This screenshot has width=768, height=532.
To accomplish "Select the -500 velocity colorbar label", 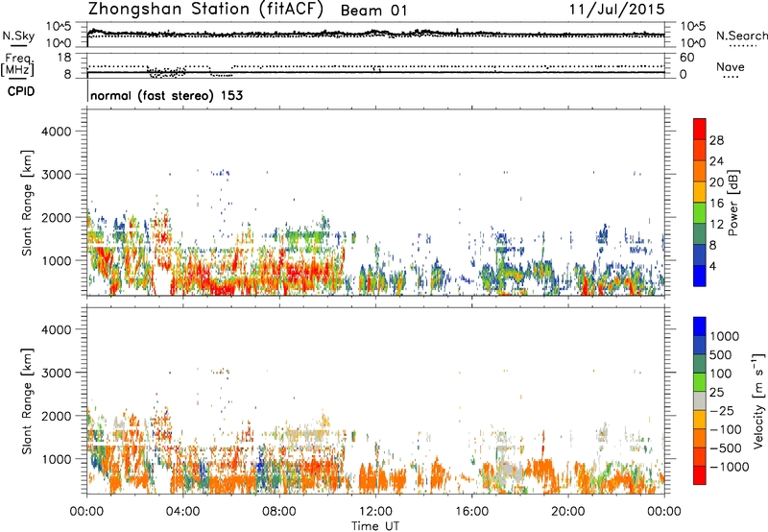I will pyautogui.click(x=725, y=447).
